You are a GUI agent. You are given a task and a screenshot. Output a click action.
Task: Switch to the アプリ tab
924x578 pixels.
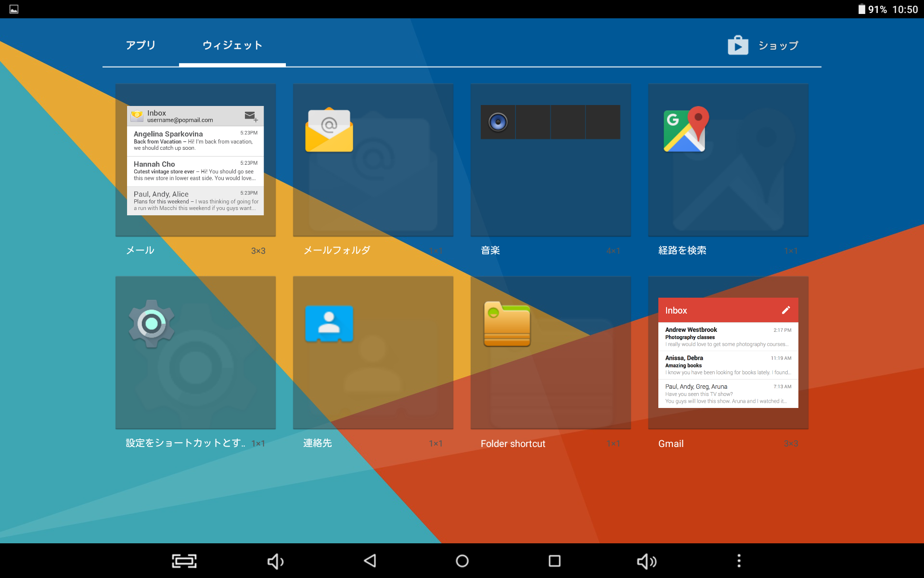[141, 46]
